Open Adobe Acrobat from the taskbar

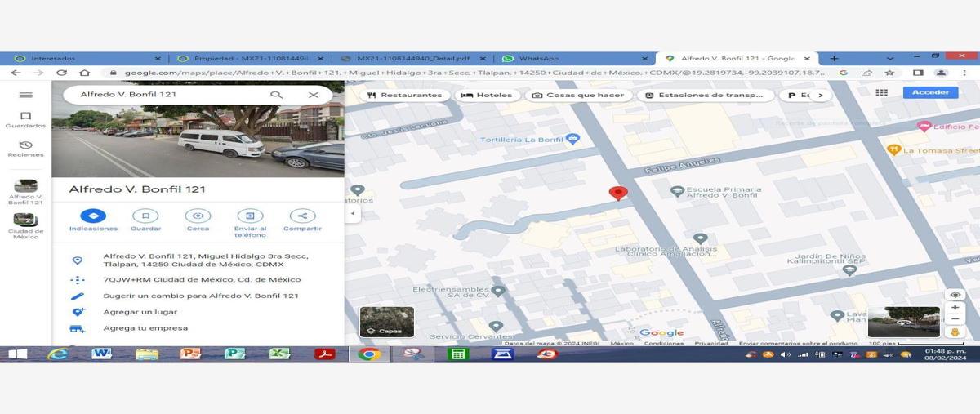coord(324,354)
